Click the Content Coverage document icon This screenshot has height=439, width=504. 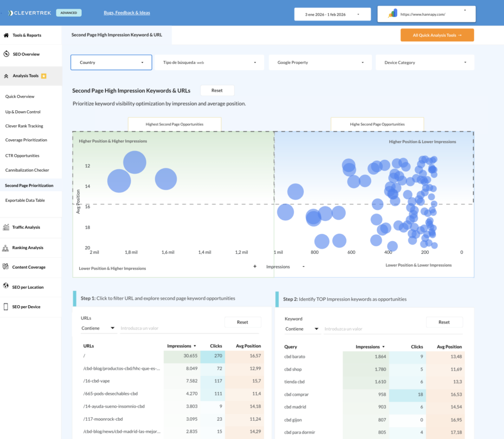(6, 267)
